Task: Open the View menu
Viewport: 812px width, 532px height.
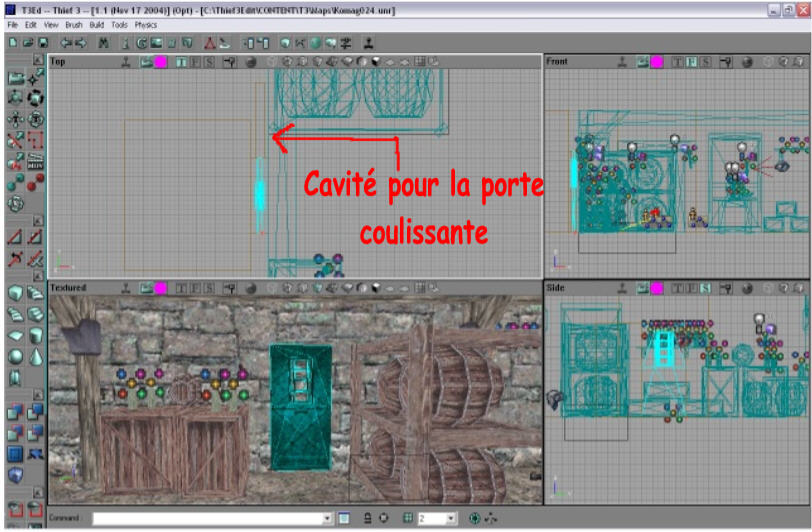Action: click(x=51, y=25)
